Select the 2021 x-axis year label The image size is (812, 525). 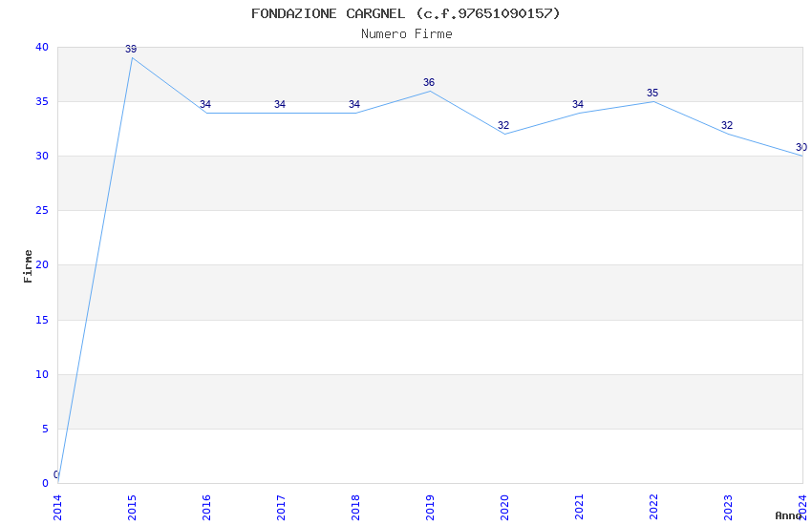pyautogui.click(x=580, y=508)
